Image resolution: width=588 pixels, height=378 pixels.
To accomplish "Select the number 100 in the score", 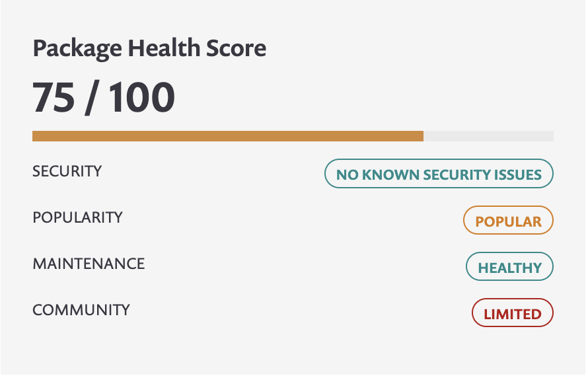I will 142,98.
